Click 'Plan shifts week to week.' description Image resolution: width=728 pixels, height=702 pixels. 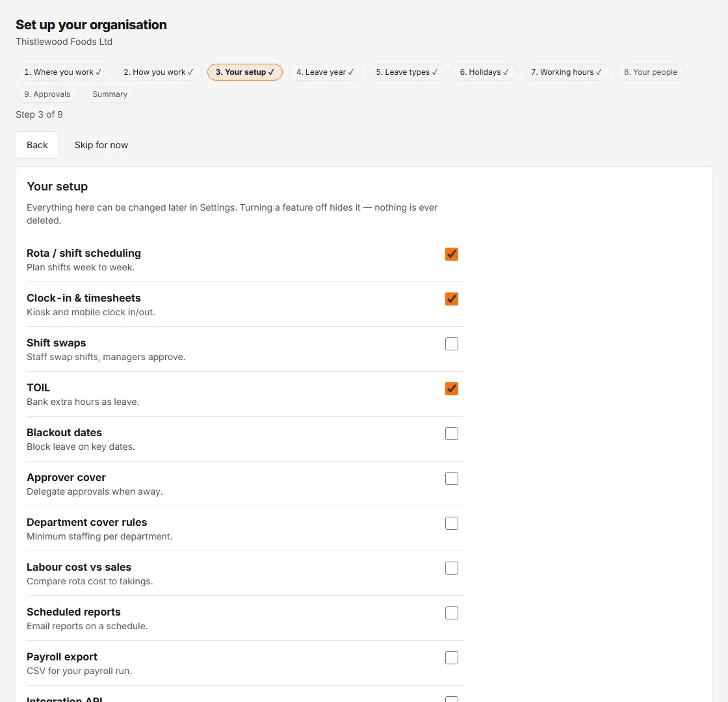(x=81, y=267)
